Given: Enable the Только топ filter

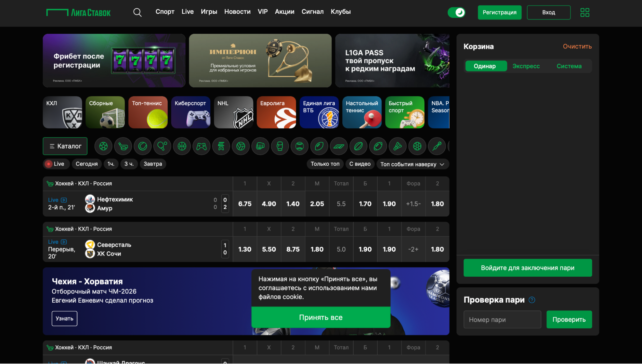Looking at the screenshot, I should (x=325, y=164).
